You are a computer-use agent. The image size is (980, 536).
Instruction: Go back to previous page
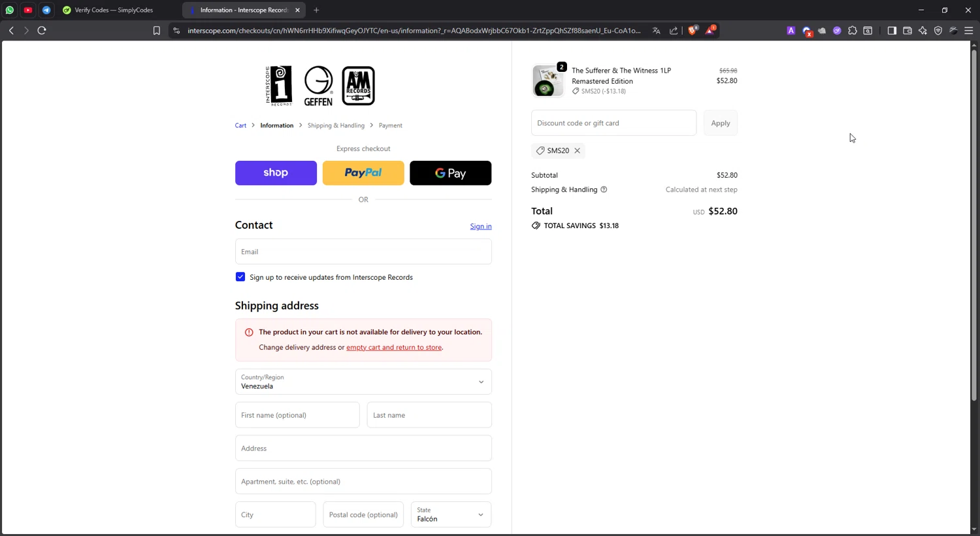[11, 30]
